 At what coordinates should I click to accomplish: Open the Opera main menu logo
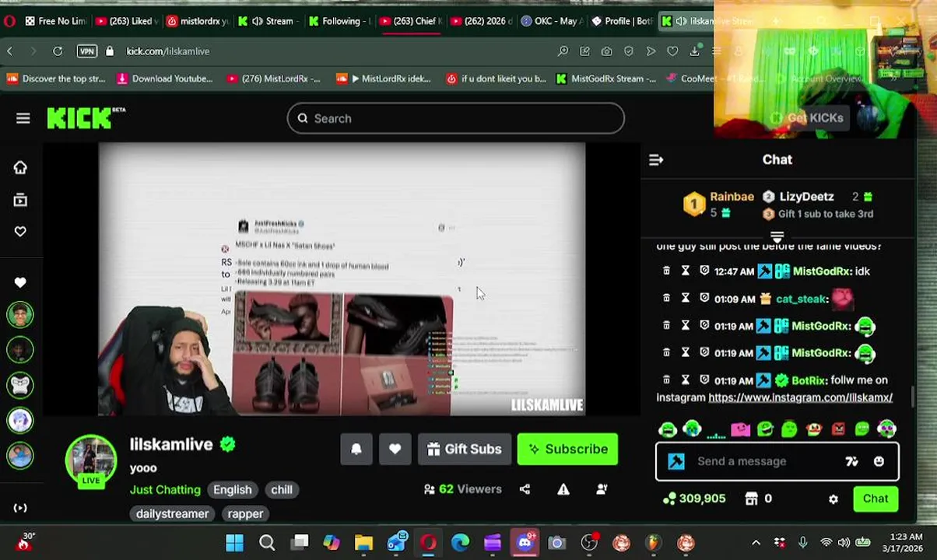coord(9,21)
